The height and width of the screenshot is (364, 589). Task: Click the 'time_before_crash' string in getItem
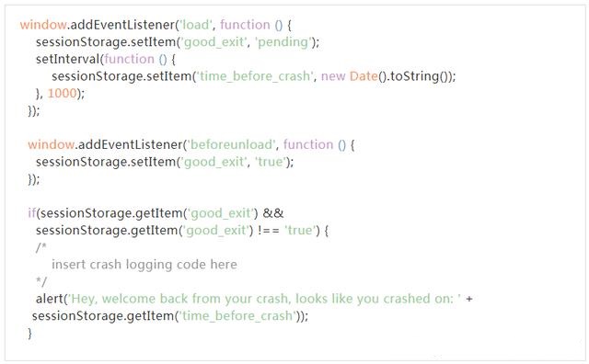pyautogui.click(x=237, y=316)
